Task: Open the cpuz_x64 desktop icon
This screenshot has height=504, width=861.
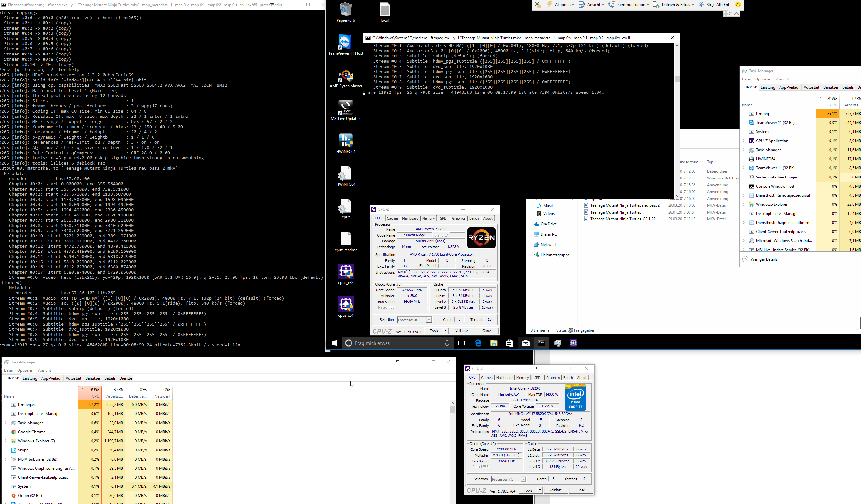Action: pos(345,305)
